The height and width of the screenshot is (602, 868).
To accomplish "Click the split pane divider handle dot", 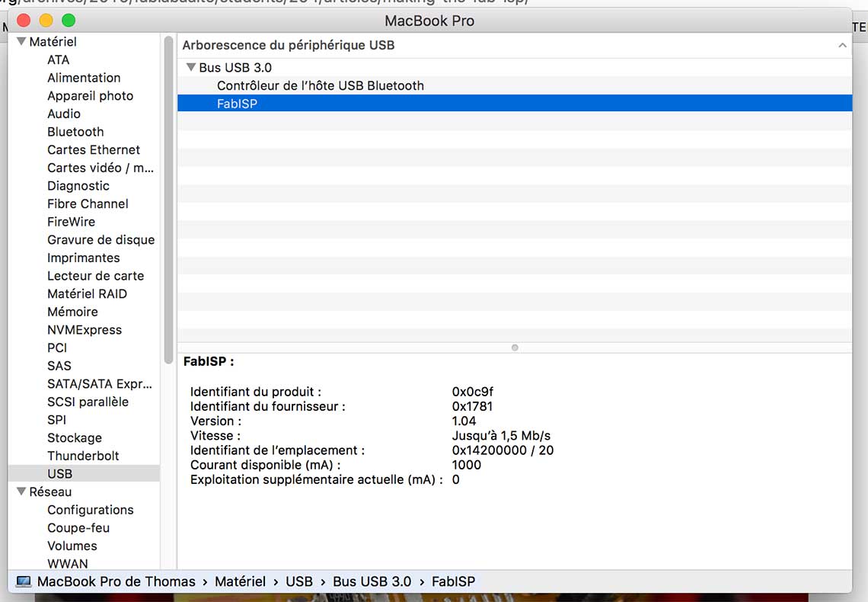I will [x=515, y=347].
